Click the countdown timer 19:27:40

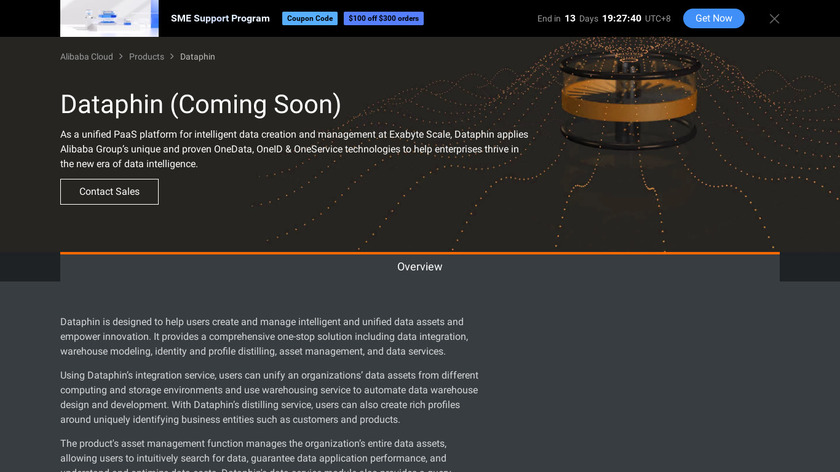(x=621, y=18)
